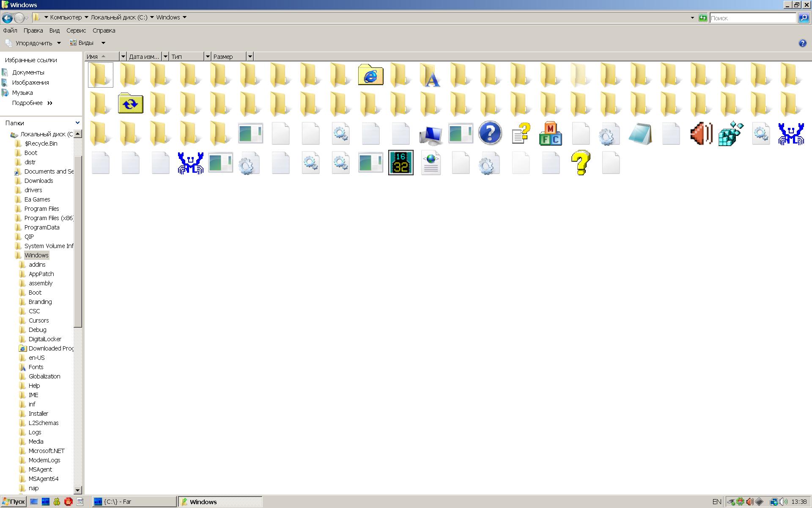Open the Internet Explorer folder icon

click(x=370, y=75)
